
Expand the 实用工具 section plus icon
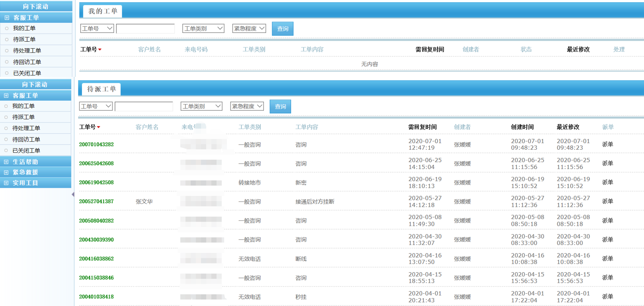pos(6,183)
